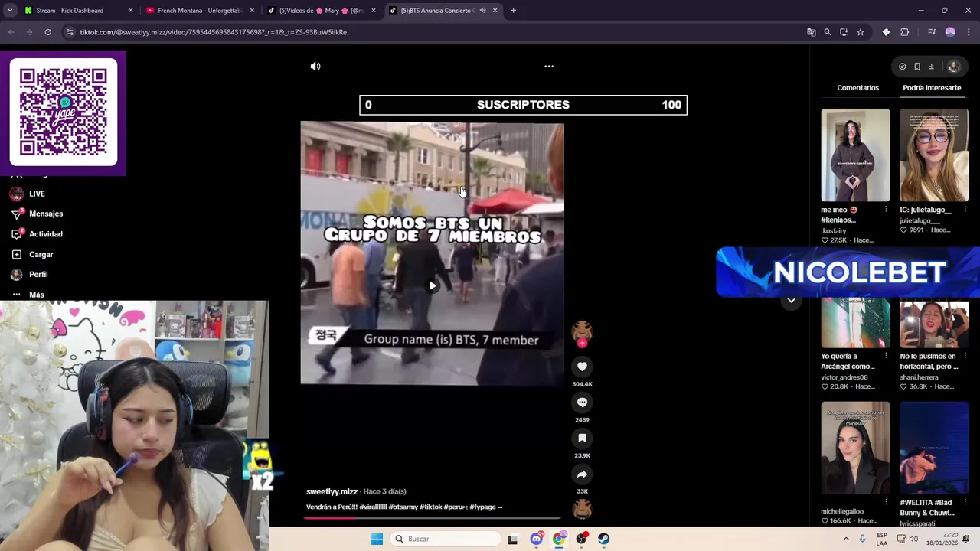Open the mobile app phone icon
The image size is (980, 551).
[917, 67]
